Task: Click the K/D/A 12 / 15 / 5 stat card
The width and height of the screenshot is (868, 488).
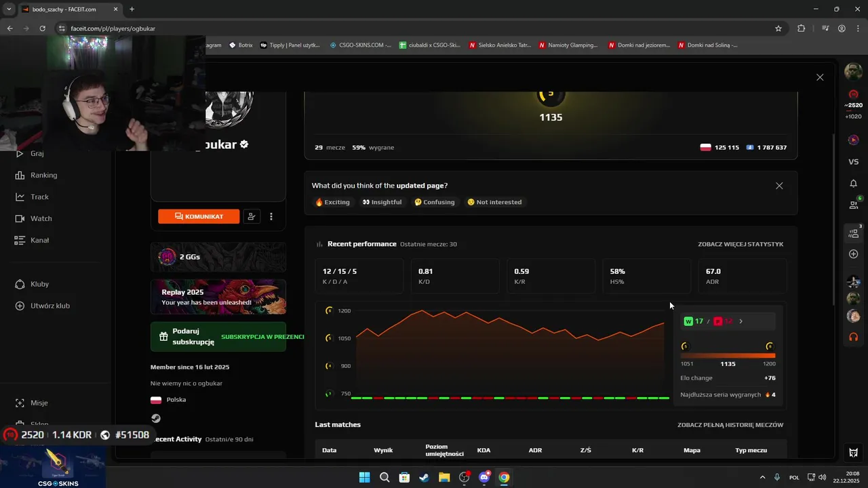Action: pyautogui.click(x=359, y=276)
